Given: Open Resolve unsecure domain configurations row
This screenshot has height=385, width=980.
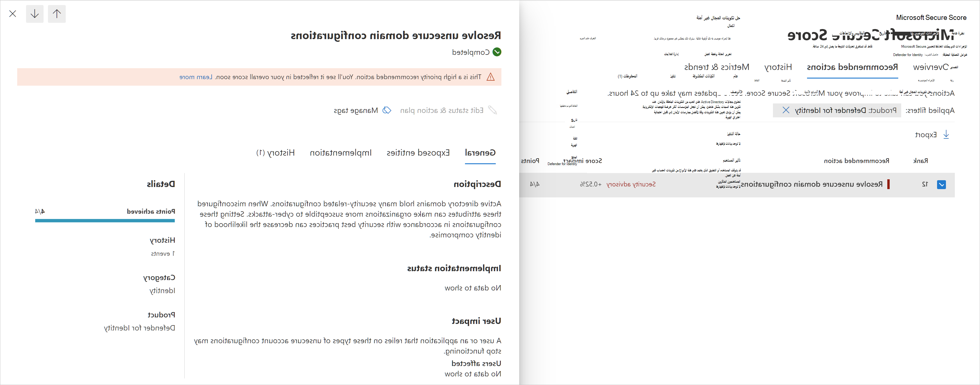Looking at the screenshot, I should [811, 184].
